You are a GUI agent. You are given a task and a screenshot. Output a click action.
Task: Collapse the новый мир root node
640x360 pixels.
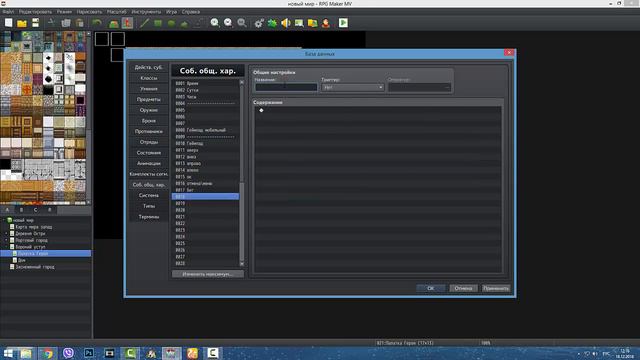click(x=4, y=220)
